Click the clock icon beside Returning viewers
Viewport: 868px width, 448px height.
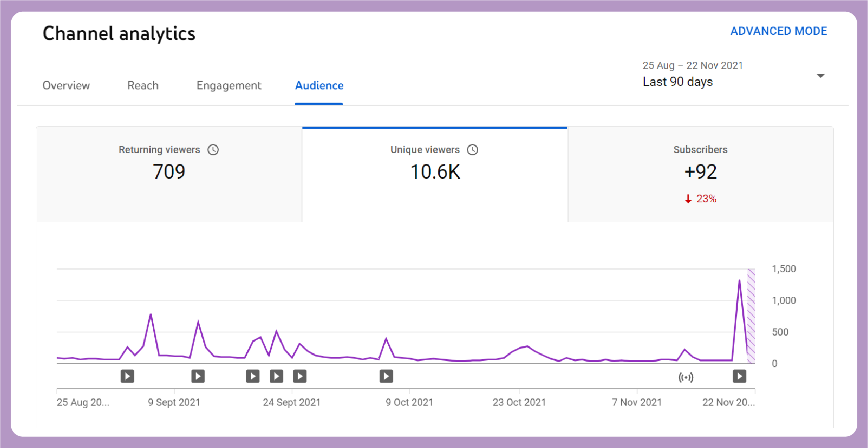tap(213, 150)
